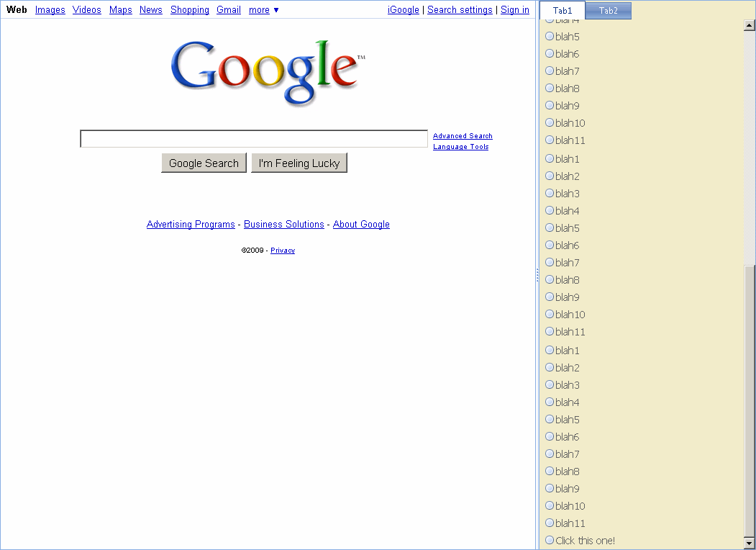Viewport: 756px width, 550px height.
Task: Open the Images link in Google's top bar
Action: click(x=50, y=9)
